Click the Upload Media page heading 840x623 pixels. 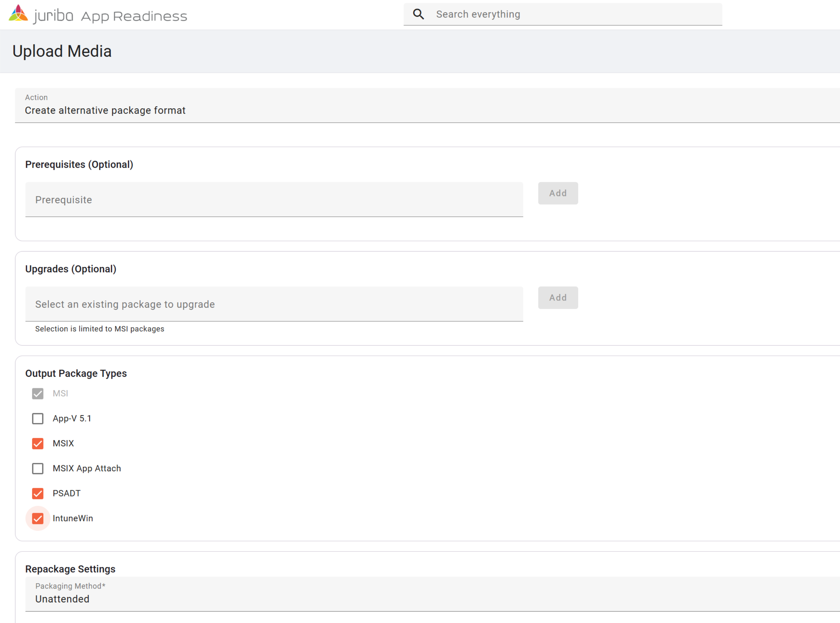coord(62,51)
